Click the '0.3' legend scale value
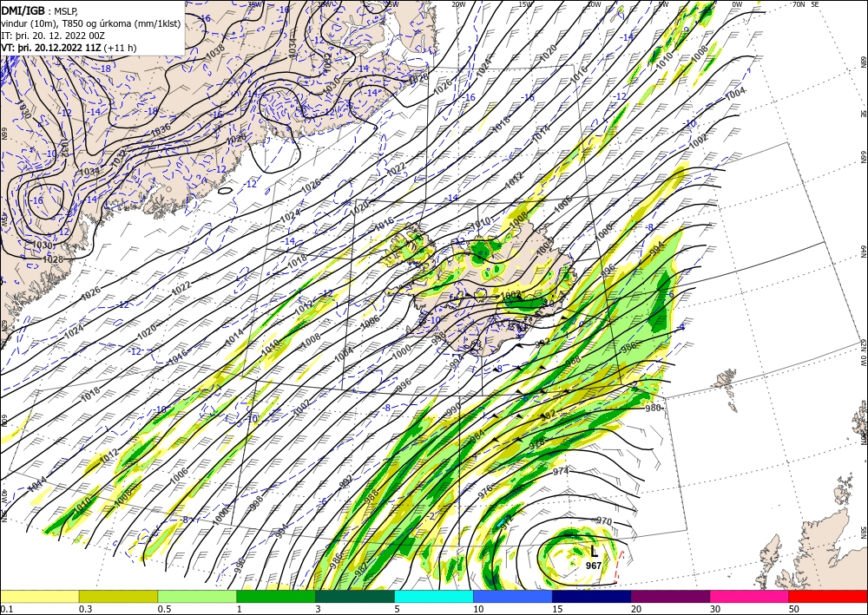 [x=85, y=609]
